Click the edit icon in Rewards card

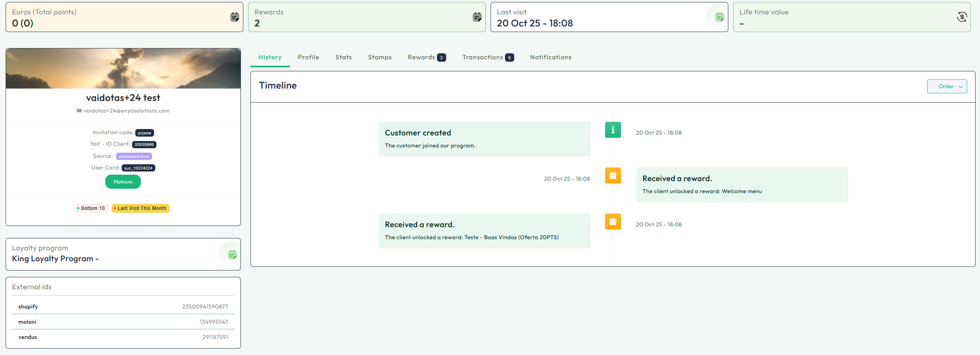click(x=477, y=17)
